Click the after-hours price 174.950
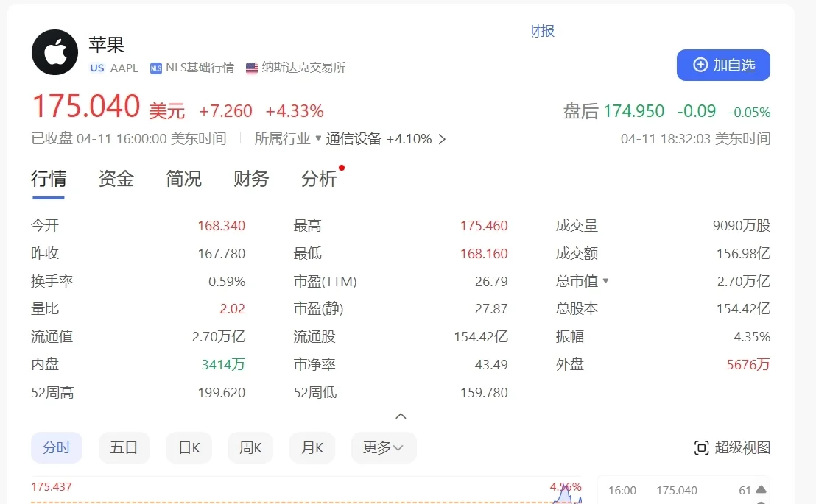This screenshot has height=504, width=816. pos(634,111)
